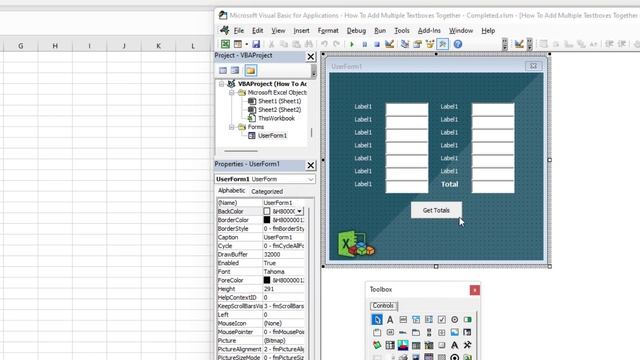640x360 pixels.
Task: Pick the SpinButton control in the Toolbox
Action: pyautogui.click(x=442, y=333)
